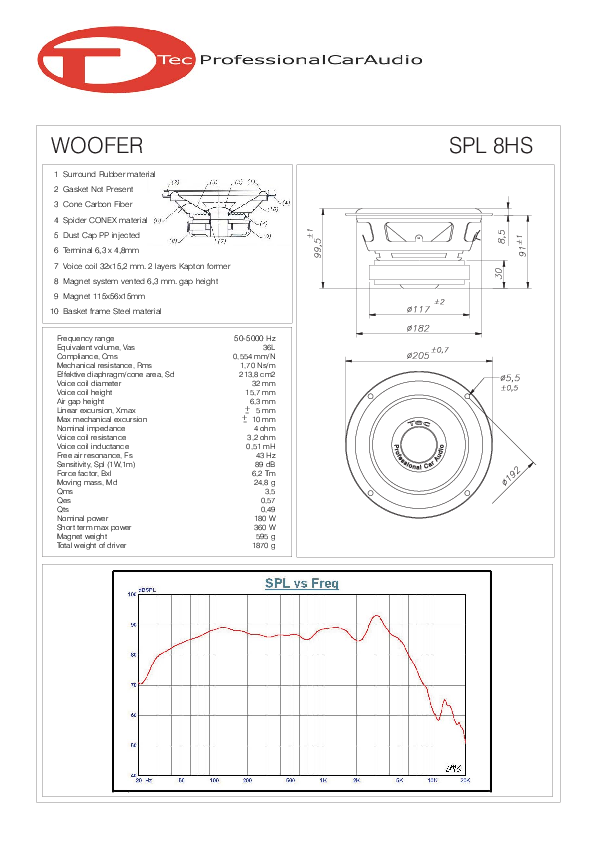This screenshot has height=842, width=595.
Task: Click the ProfessionalCarAudio header text
Action: 311,60
